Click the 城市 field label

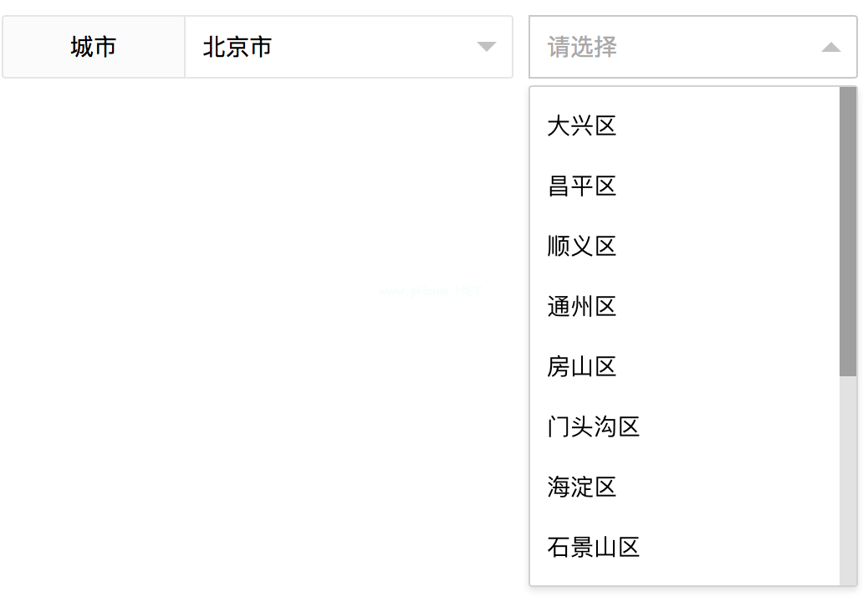pos(94,47)
